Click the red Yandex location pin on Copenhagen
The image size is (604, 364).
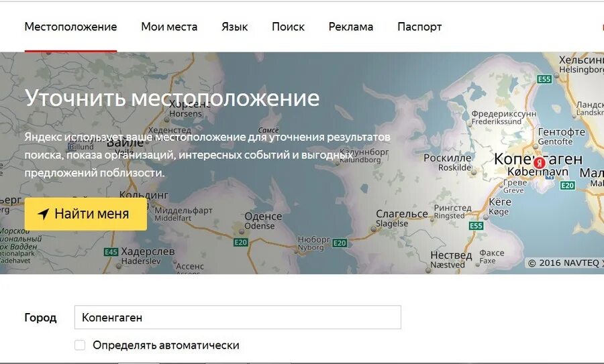[x=540, y=163]
